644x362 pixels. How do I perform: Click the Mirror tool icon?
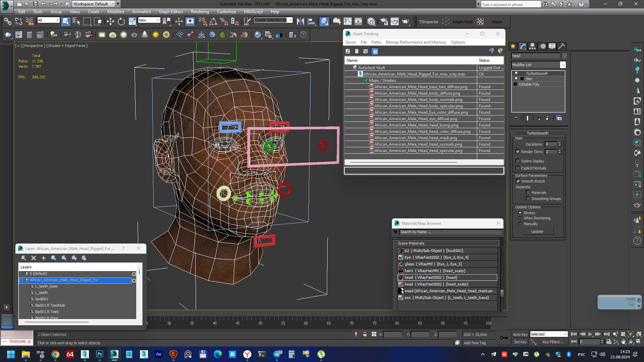coord(300,21)
